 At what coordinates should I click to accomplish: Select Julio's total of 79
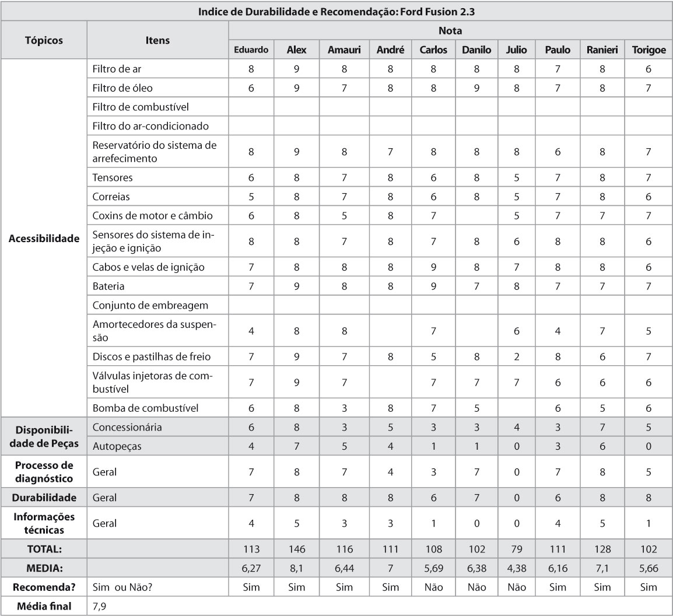[x=516, y=549]
